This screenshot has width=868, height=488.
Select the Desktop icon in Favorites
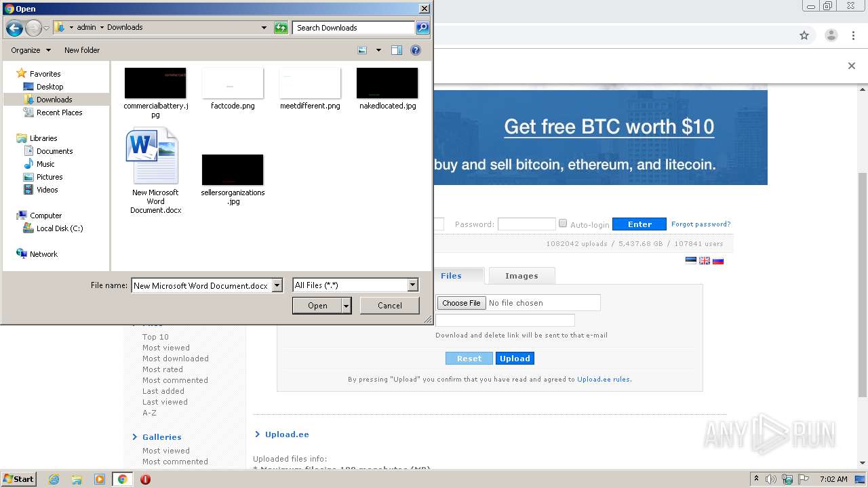pyautogui.click(x=43, y=87)
